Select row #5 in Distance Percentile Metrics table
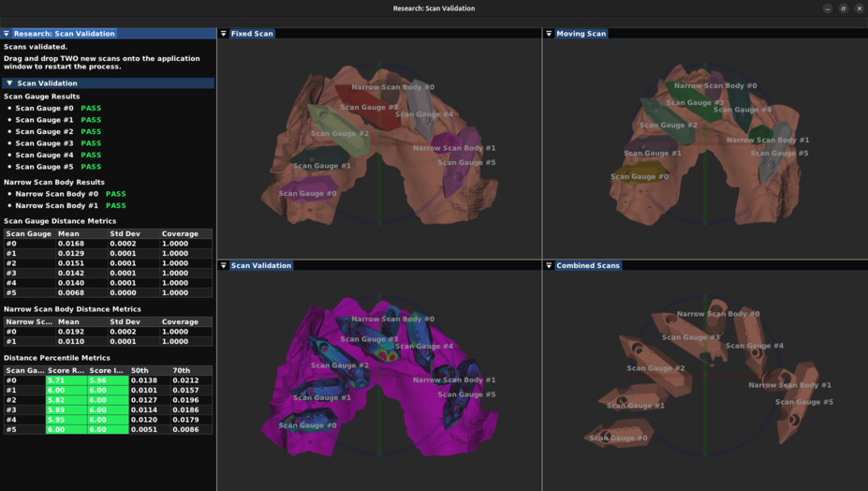This screenshot has height=491, width=868. pos(11,429)
